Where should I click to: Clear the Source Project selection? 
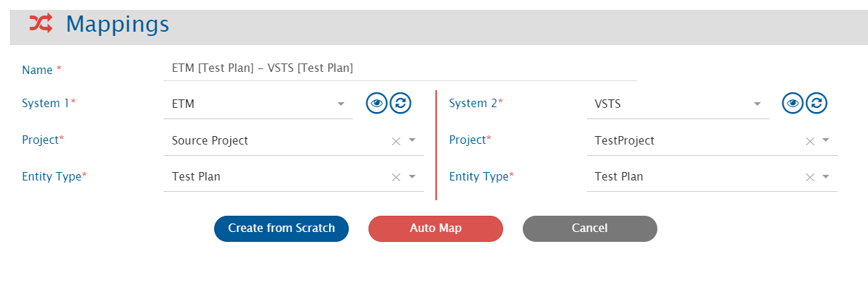click(396, 141)
